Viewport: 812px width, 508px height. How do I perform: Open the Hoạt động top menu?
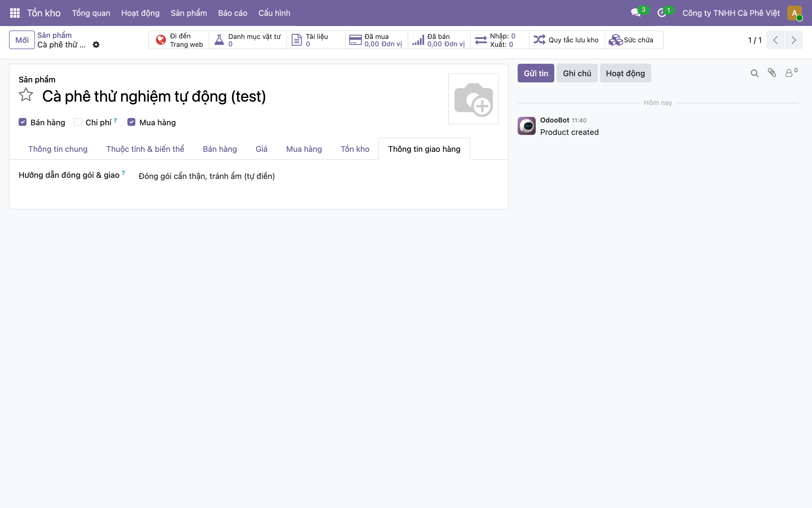tap(140, 13)
